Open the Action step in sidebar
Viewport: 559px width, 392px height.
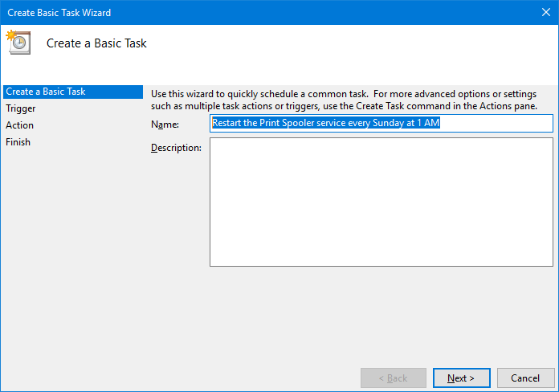pos(19,125)
